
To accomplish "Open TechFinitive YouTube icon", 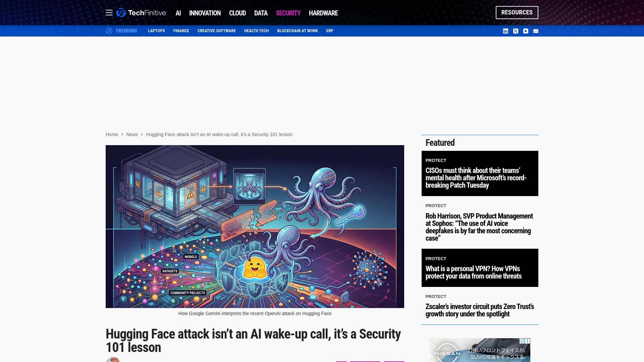I will (x=526, y=31).
